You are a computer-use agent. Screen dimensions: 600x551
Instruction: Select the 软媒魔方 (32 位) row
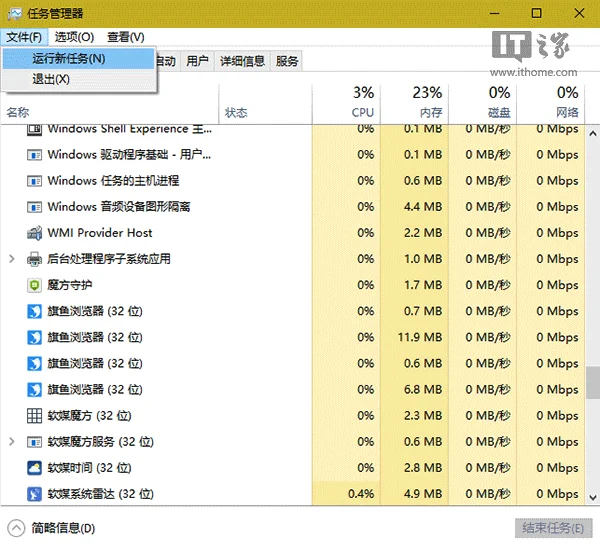pos(293,416)
